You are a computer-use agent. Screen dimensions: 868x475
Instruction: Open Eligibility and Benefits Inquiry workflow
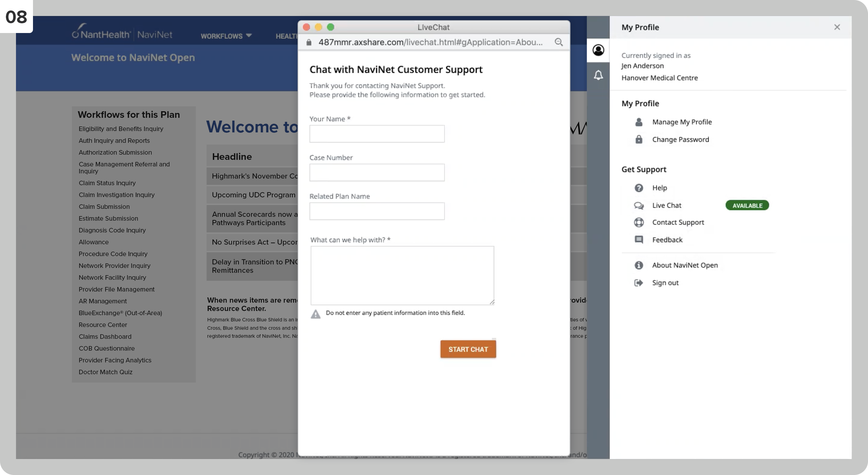(x=121, y=129)
